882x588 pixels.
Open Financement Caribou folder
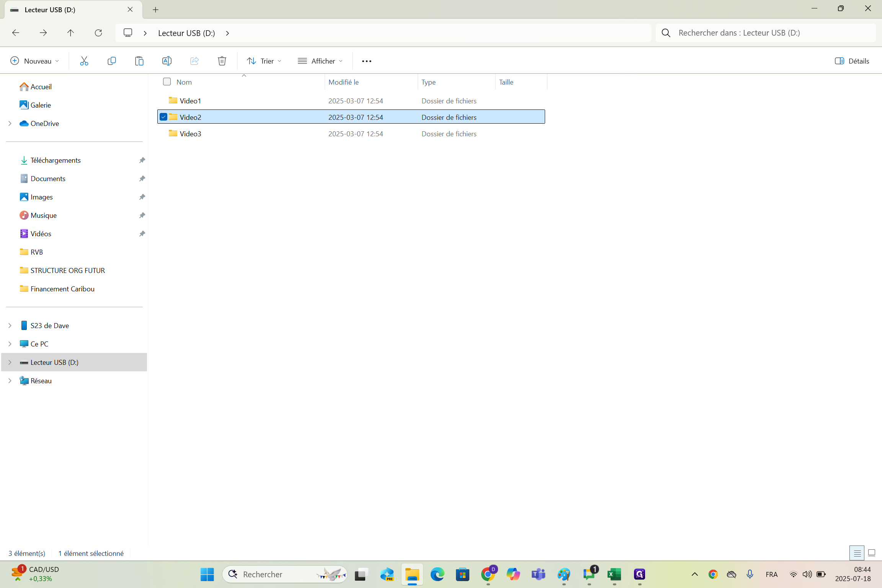[62, 289]
